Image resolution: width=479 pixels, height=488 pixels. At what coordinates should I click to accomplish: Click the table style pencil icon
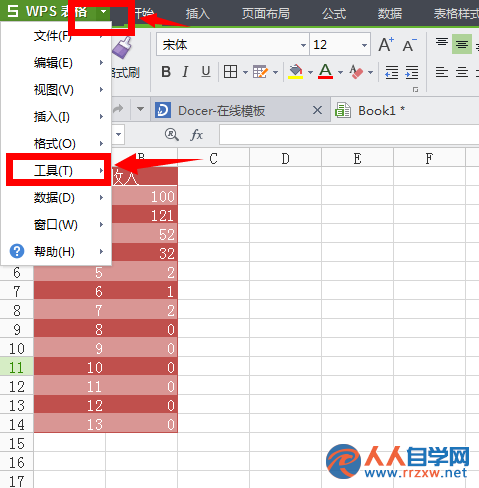pyautogui.click(x=260, y=72)
